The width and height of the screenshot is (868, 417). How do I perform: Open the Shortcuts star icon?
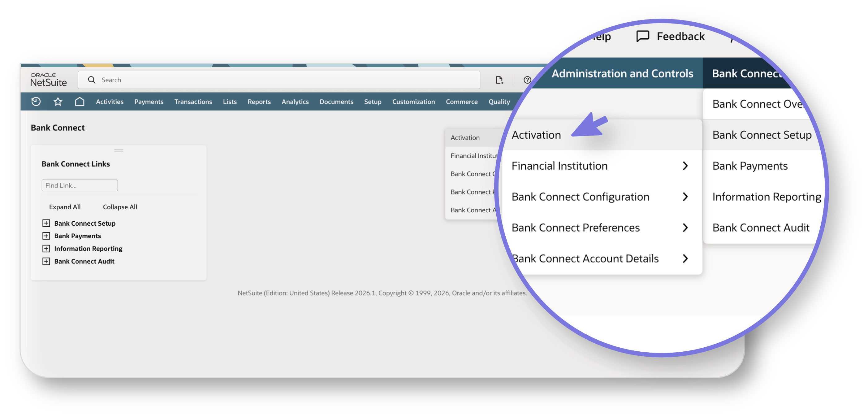(x=58, y=102)
